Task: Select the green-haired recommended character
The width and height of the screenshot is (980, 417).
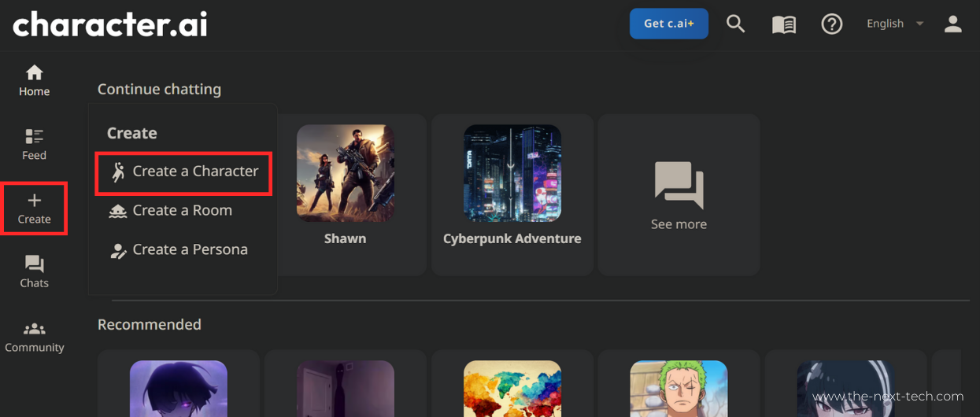Action: coord(679,388)
